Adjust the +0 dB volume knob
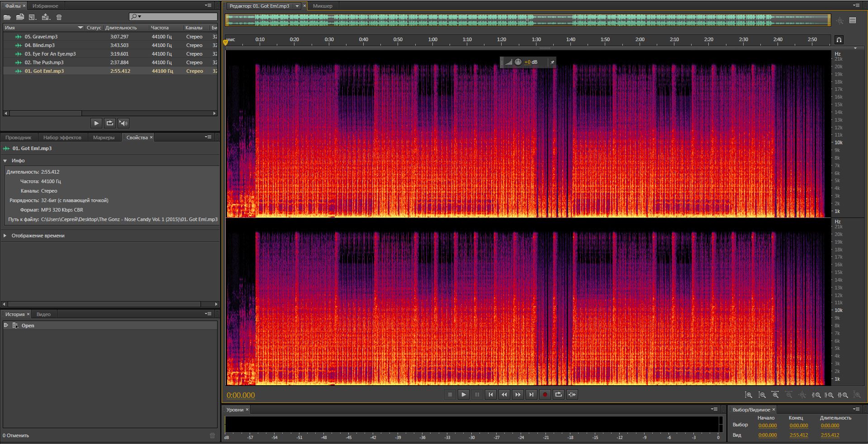The image size is (868, 444). pos(518,62)
